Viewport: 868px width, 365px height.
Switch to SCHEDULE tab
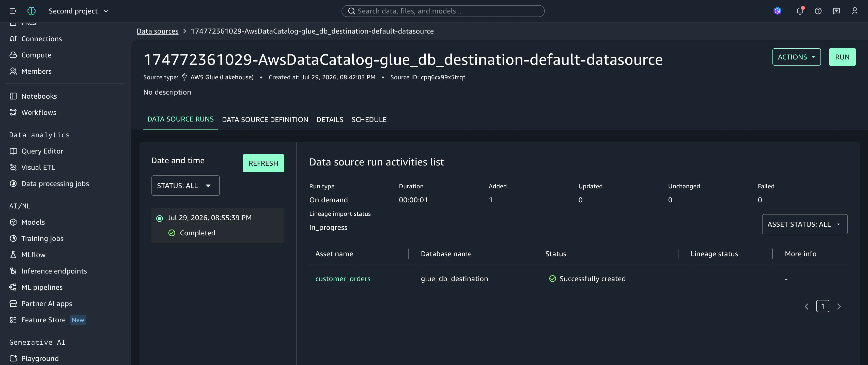point(369,120)
